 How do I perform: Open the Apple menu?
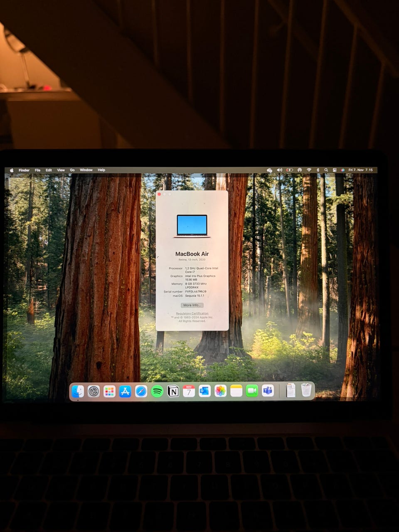(12, 170)
